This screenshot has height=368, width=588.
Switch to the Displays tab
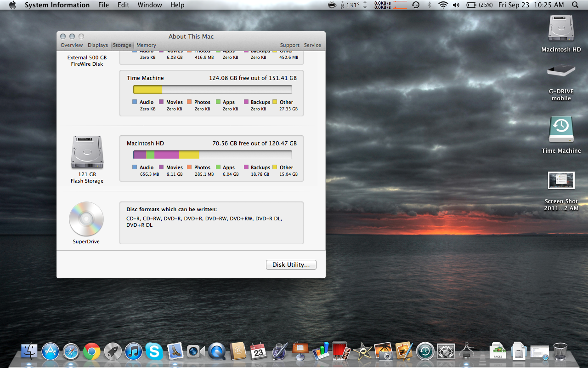(98, 45)
